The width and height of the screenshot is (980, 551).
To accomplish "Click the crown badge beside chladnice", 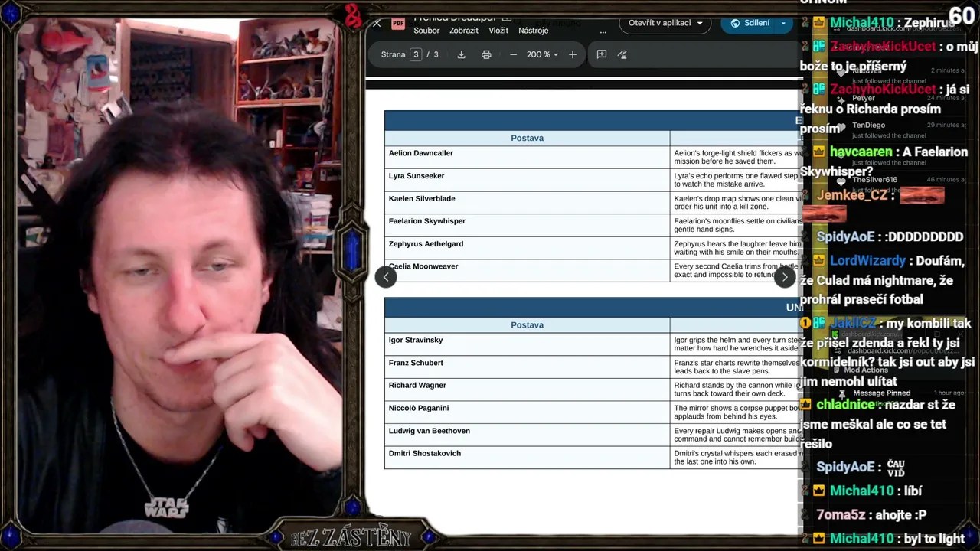I will [805, 405].
